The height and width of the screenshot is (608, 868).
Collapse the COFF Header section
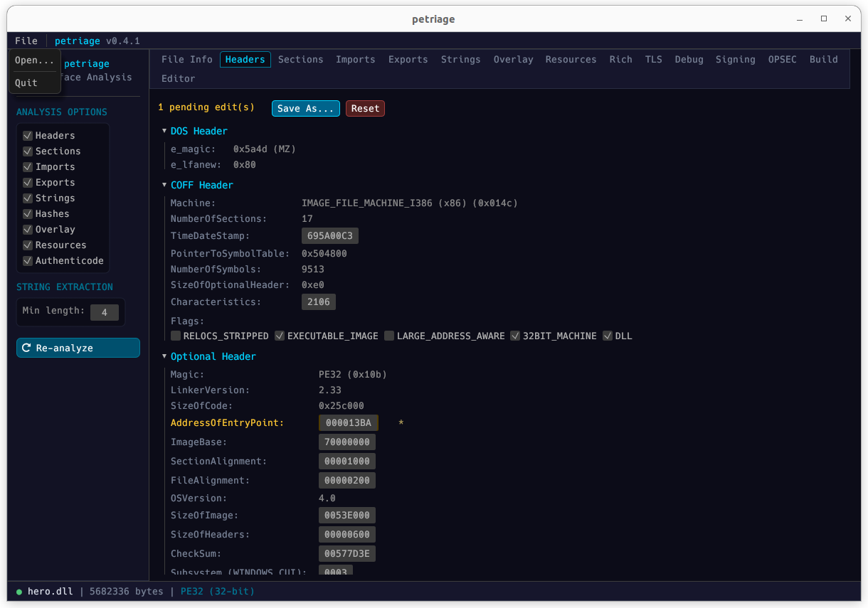(x=164, y=185)
